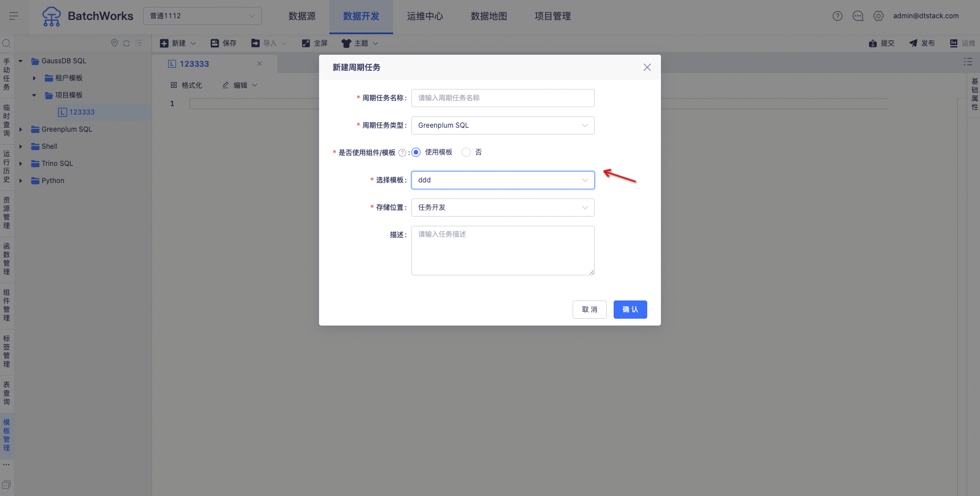Toggle 全屏 fullscreen mode
The width and height of the screenshot is (980, 496).
coord(315,43)
